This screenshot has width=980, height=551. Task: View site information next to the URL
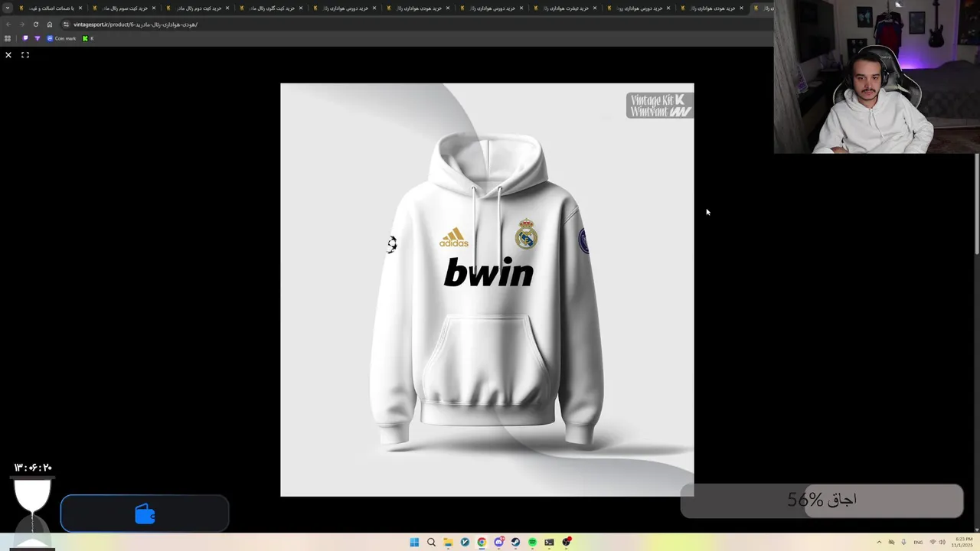(x=66, y=24)
